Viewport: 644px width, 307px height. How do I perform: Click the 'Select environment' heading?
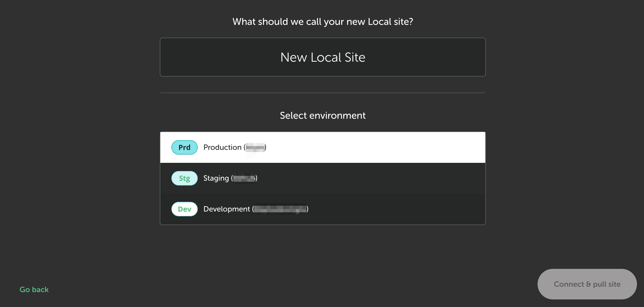tap(323, 115)
